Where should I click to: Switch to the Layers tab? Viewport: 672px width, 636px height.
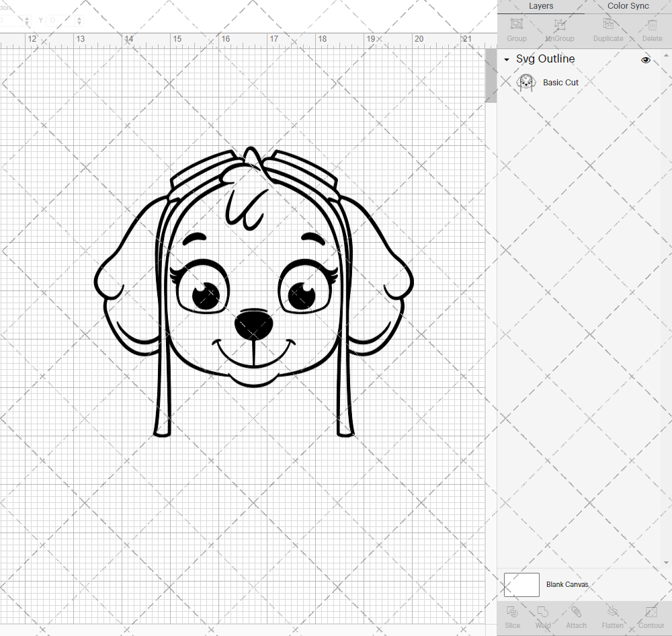point(541,6)
